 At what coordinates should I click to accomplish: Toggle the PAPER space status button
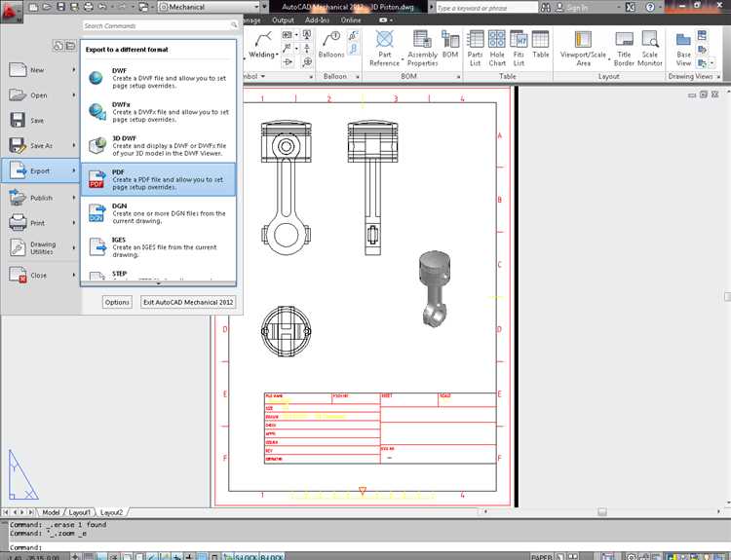541,556
